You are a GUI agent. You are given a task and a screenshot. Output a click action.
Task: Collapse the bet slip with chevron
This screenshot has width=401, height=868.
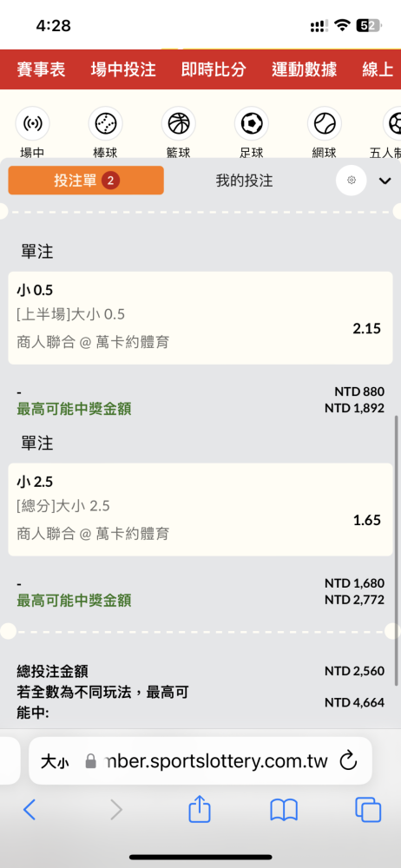tap(385, 181)
